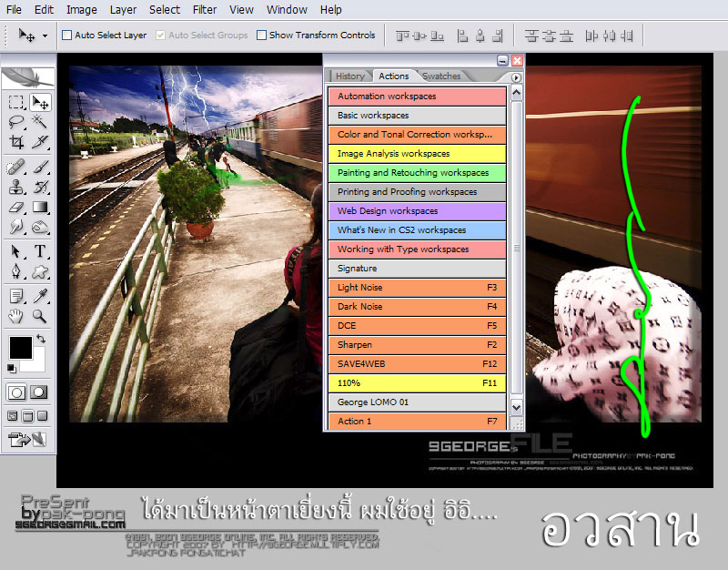Enable Show Transform Controls
The image size is (728, 570).
[x=261, y=35]
